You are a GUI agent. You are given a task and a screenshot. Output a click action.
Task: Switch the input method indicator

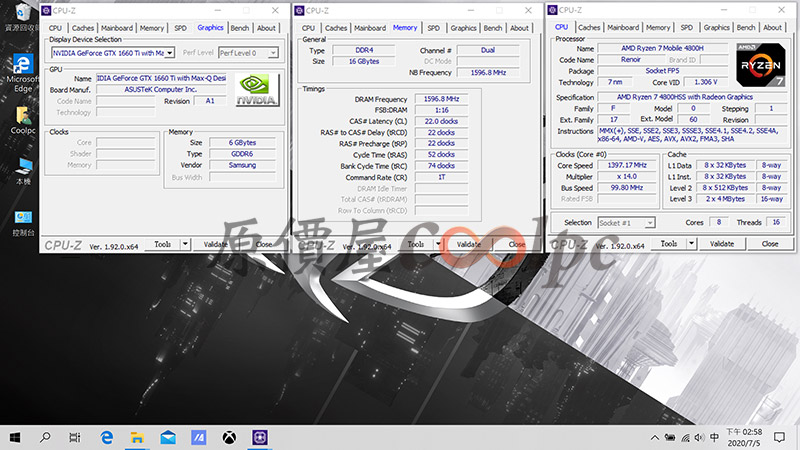coord(714,437)
